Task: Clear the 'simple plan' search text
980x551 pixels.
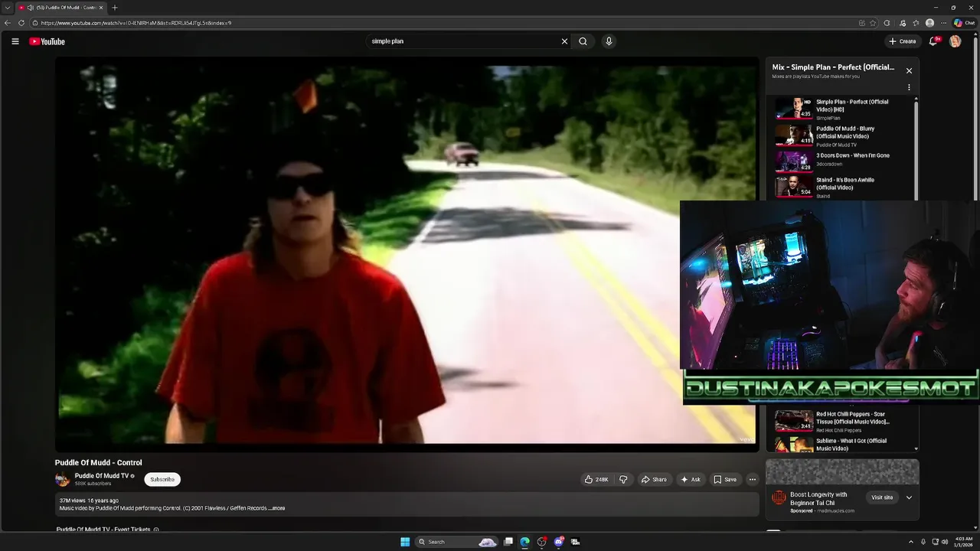Action: click(x=564, y=41)
